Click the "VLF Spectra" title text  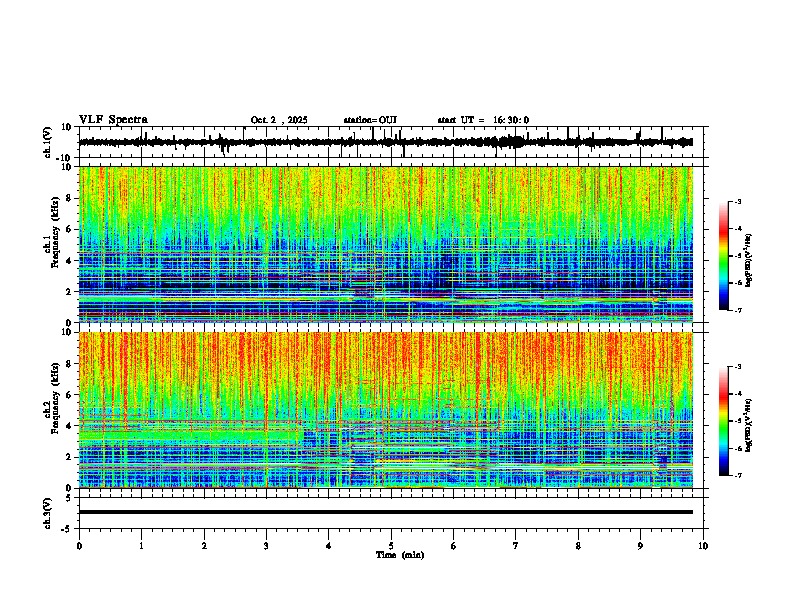coord(113,120)
